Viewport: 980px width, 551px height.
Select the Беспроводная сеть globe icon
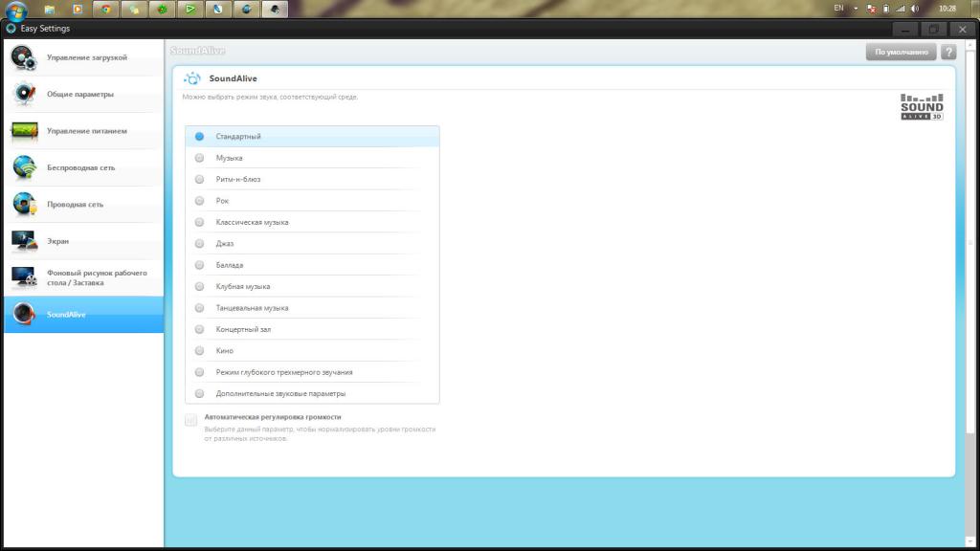pos(24,167)
